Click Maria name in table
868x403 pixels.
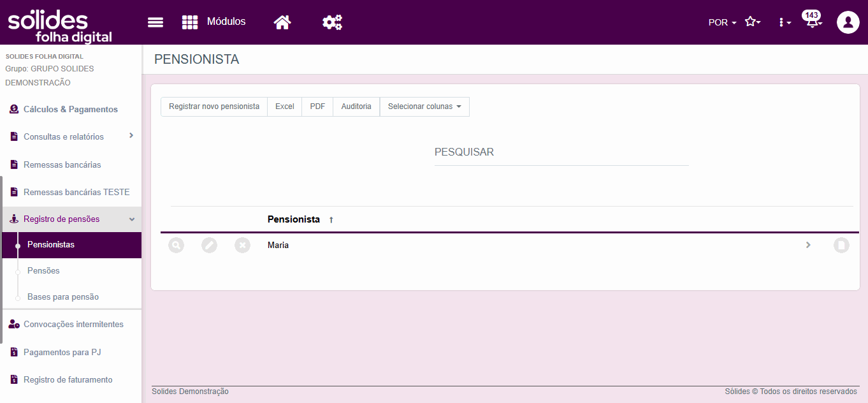tap(278, 245)
